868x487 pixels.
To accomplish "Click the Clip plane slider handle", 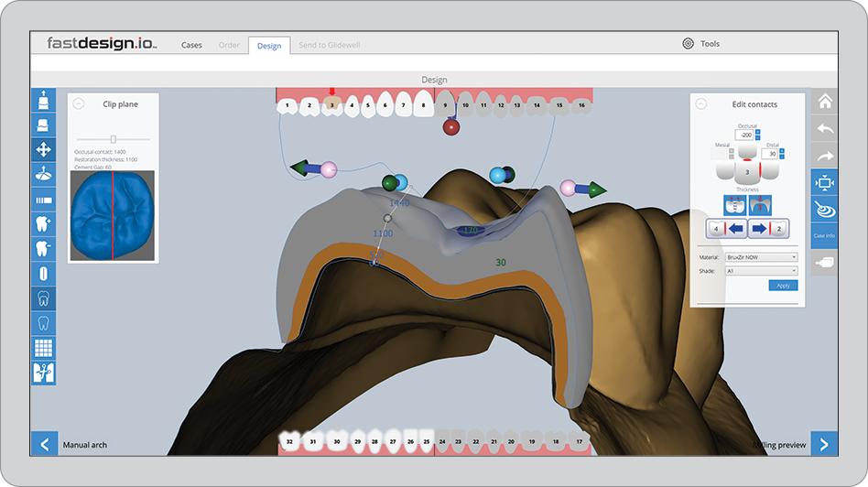I will [x=113, y=139].
